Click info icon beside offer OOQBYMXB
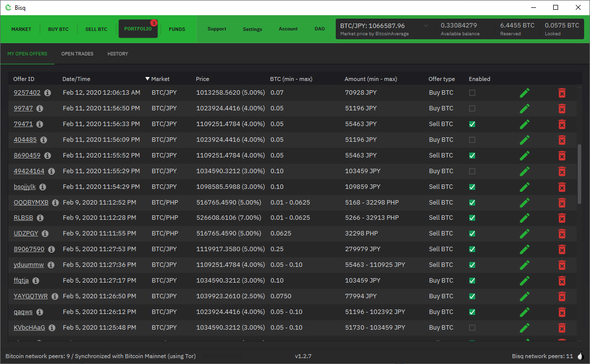Viewport: 590px width, 364px height. [55, 203]
